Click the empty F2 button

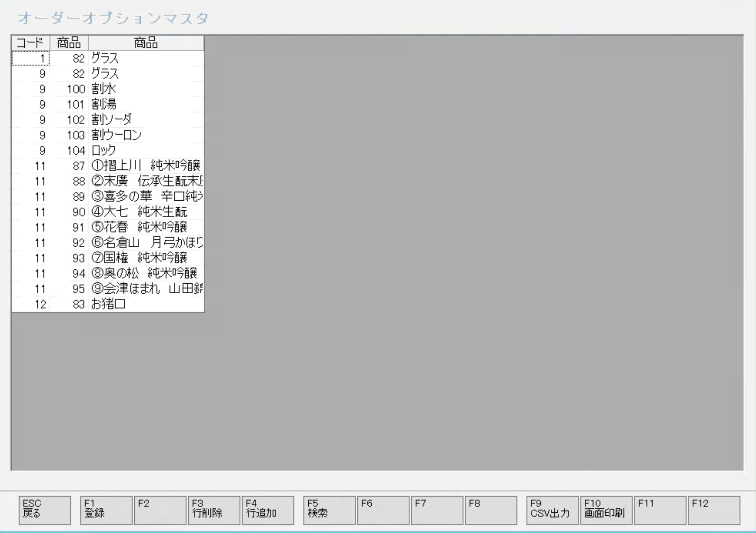point(160,510)
